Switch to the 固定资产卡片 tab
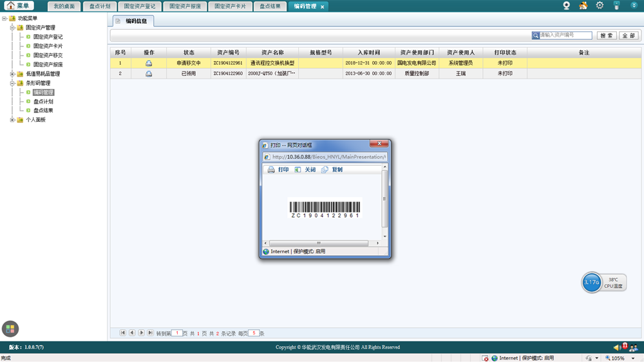644x362 pixels. 230,6
